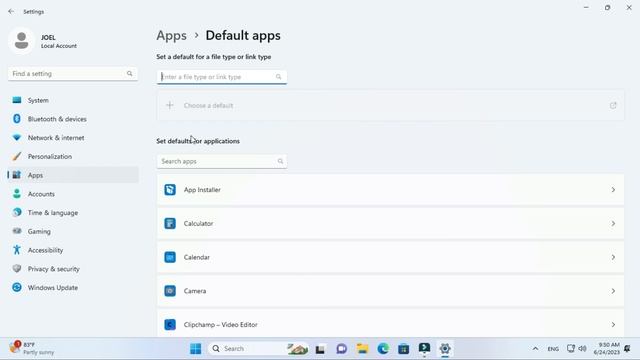Select the Accounts label in sidebar

coord(41,194)
